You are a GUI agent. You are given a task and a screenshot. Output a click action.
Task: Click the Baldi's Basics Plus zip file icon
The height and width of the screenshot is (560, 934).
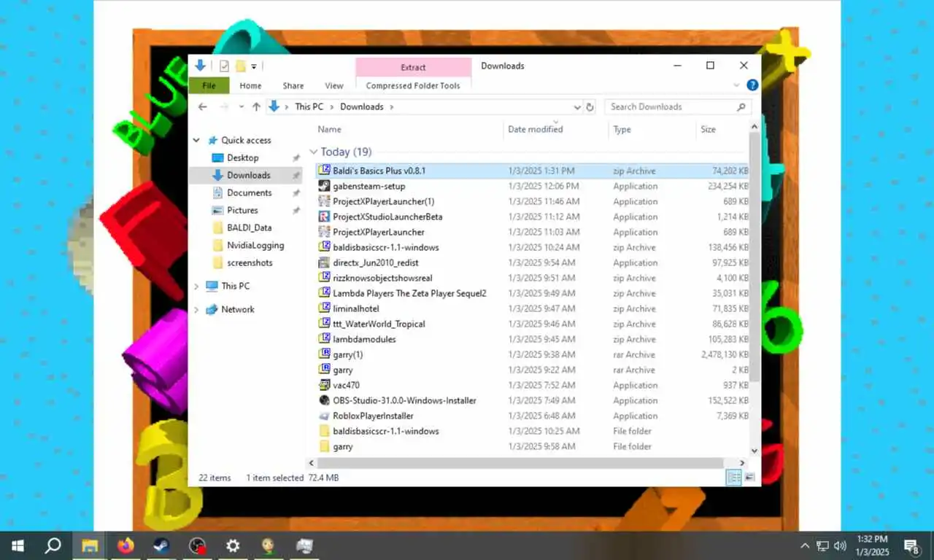pyautogui.click(x=325, y=171)
